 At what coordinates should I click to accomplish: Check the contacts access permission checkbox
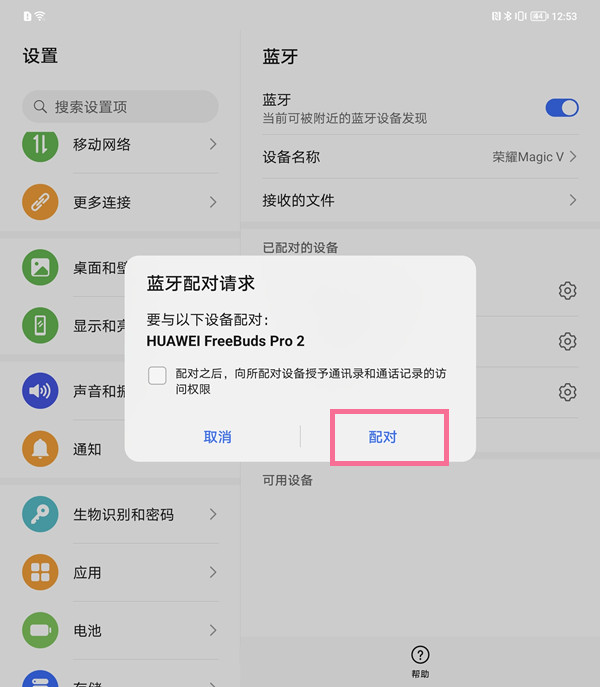point(157,375)
